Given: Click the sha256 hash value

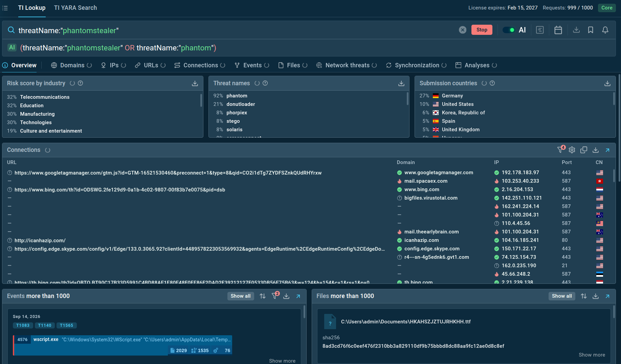Looking at the screenshot, I should pyautogui.click(x=413, y=346).
